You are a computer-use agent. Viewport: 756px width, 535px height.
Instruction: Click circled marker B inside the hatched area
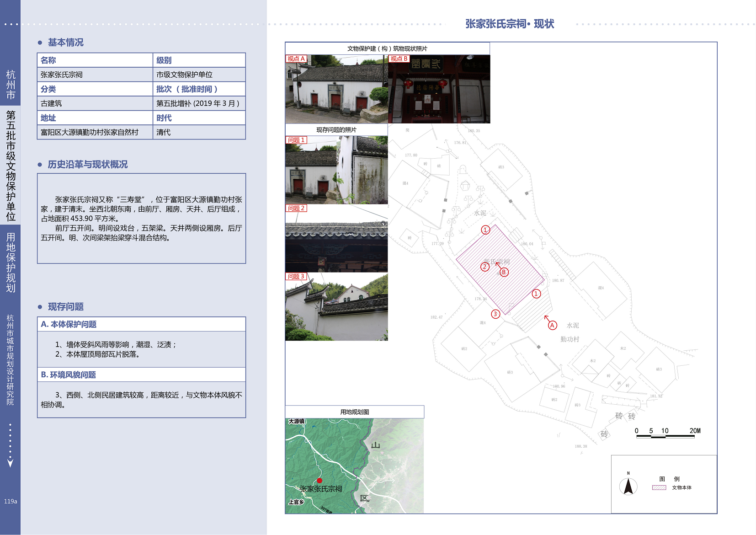504,272
